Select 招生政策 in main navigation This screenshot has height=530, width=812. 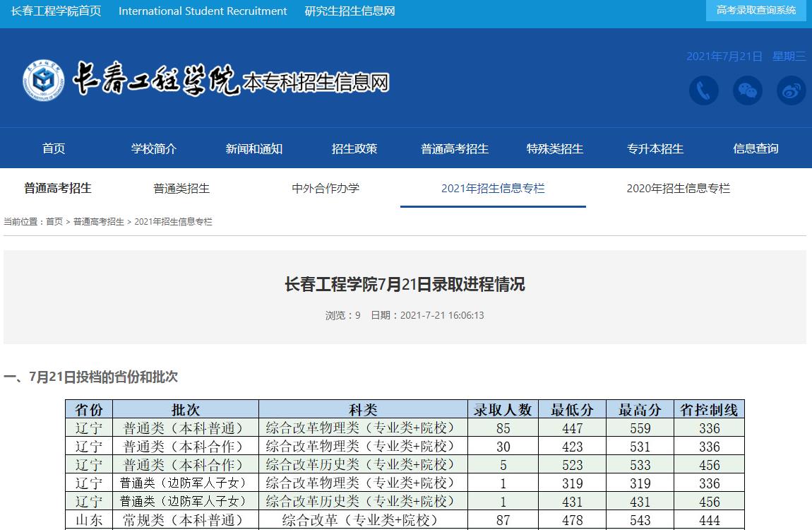[x=354, y=148]
